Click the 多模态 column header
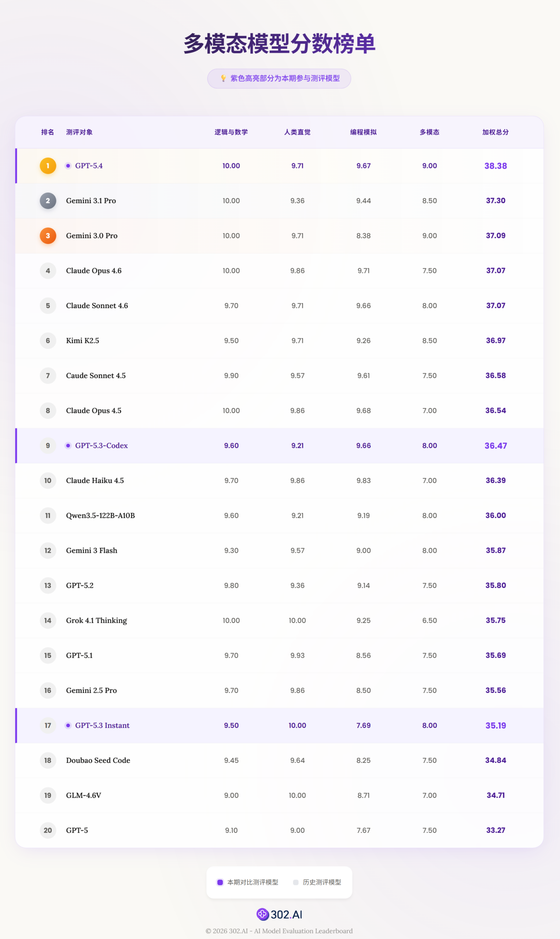The width and height of the screenshot is (560, 939). (430, 132)
